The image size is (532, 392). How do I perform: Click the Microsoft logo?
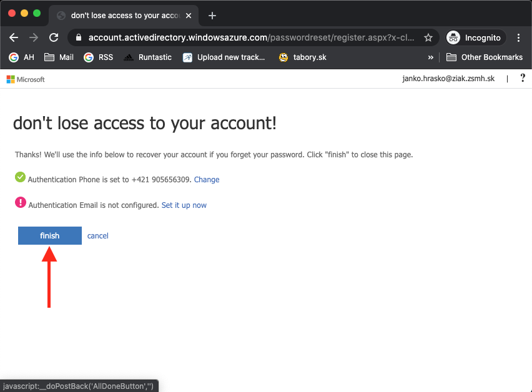(26, 79)
